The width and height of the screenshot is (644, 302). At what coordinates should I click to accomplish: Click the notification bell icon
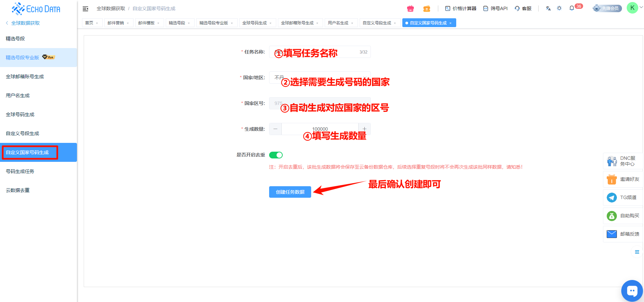(x=572, y=8)
